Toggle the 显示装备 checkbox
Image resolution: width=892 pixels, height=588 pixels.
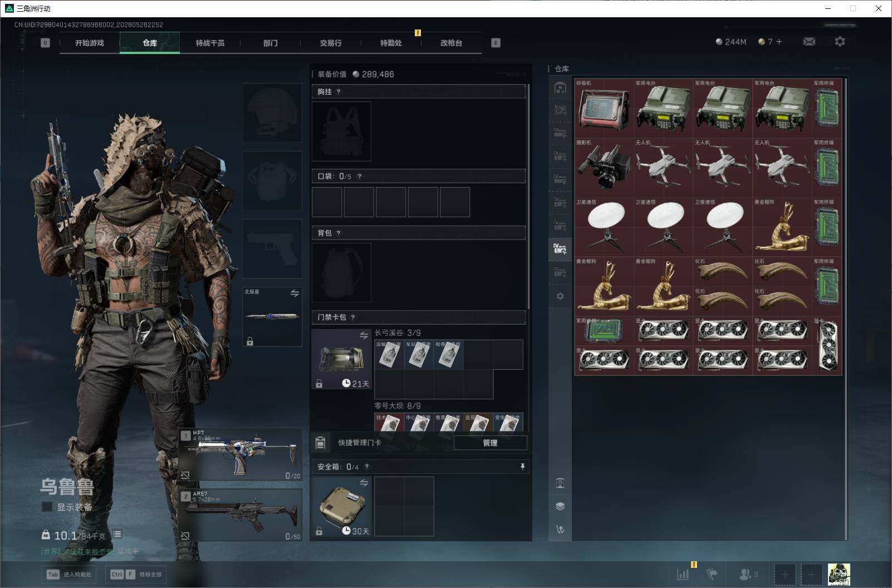click(x=47, y=507)
